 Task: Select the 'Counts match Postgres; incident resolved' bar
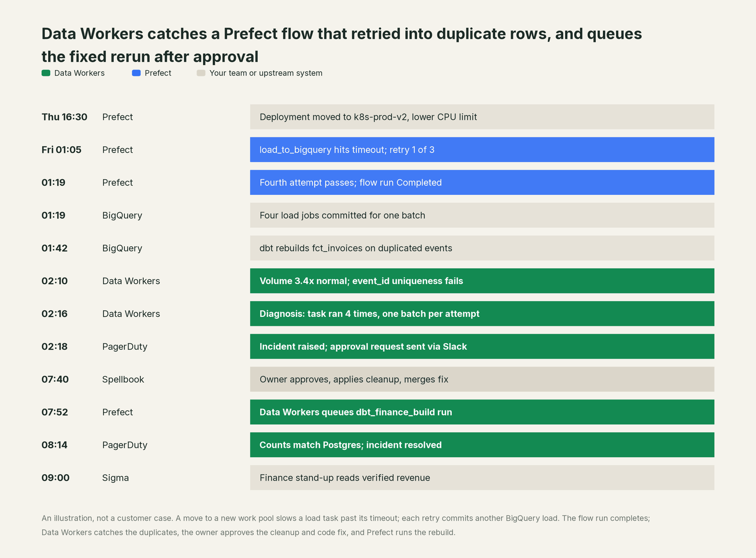(482, 445)
